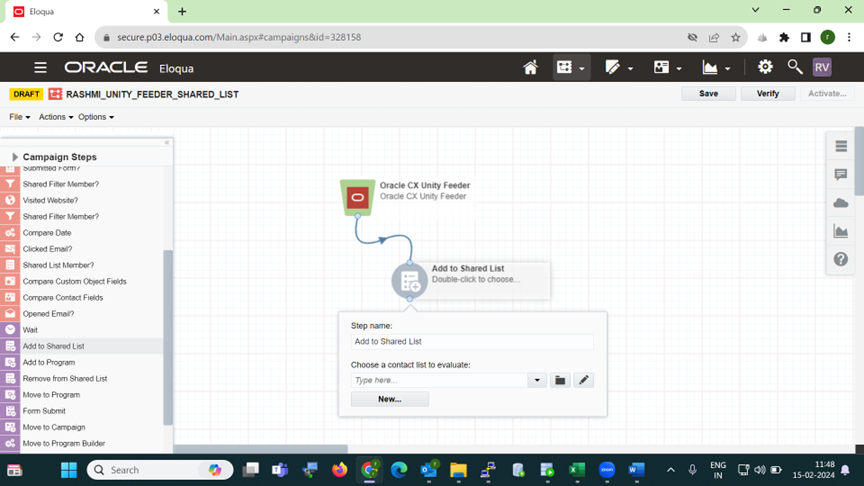This screenshot has height=486, width=864.
Task: Open the Options menu
Action: [96, 117]
